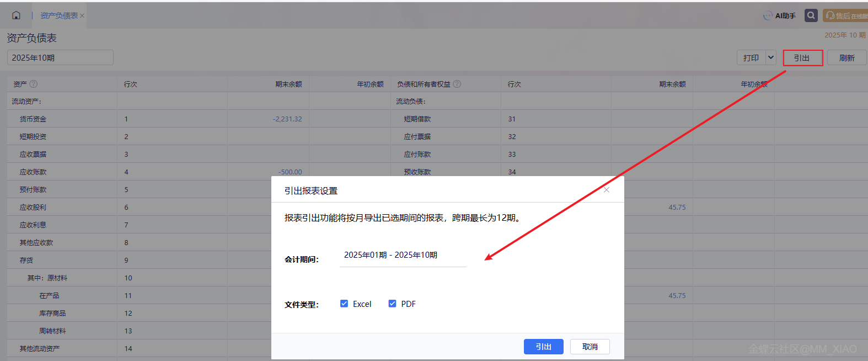Click 45.75 in the 在产品 row
This screenshot has height=361, width=868.
coord(677,296)
